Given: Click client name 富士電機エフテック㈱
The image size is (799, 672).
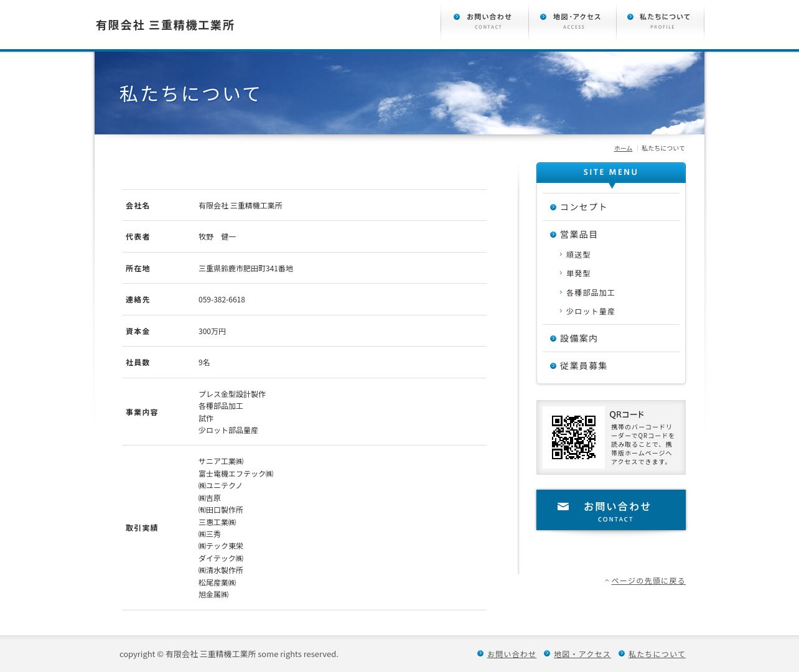Looking at the screenshot, I should [x=236, y=474].
